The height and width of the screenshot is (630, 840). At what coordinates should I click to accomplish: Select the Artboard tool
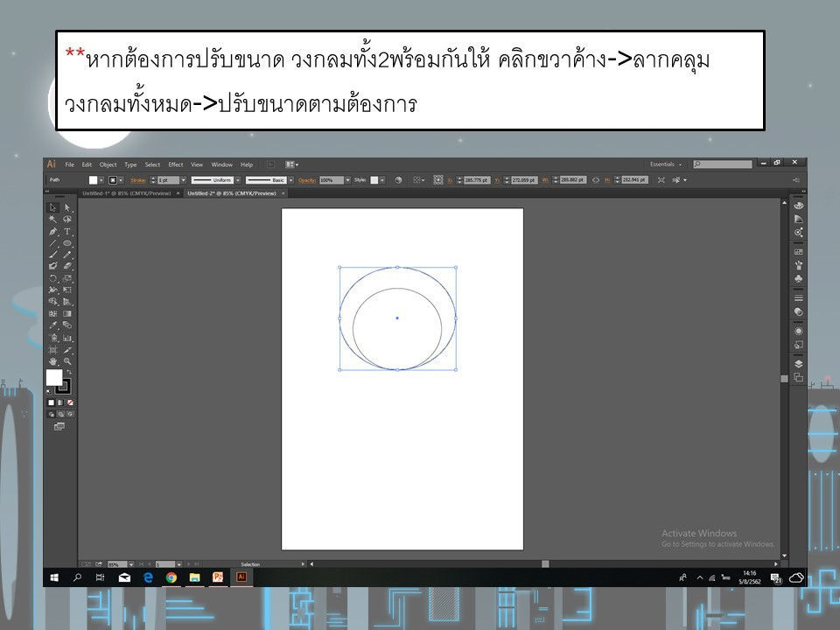tap(52, 350)
